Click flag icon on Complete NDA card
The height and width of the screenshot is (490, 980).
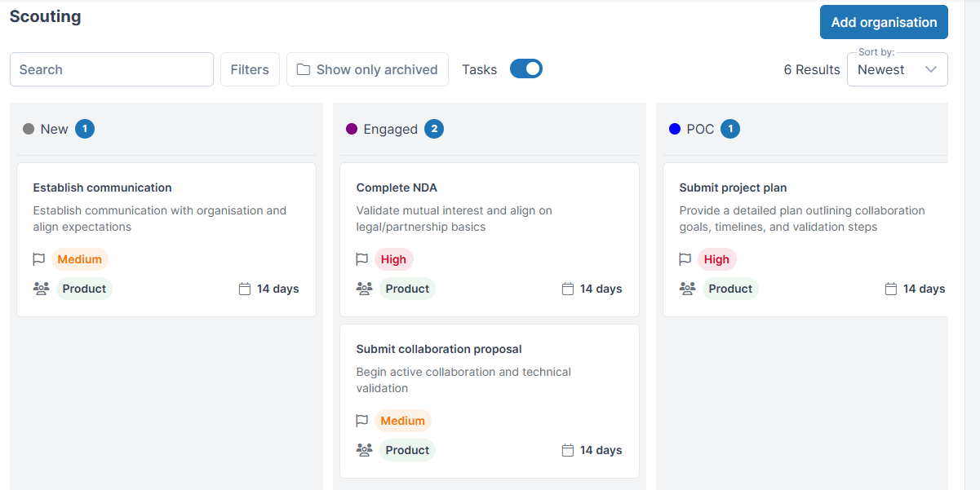click(362, 259)
